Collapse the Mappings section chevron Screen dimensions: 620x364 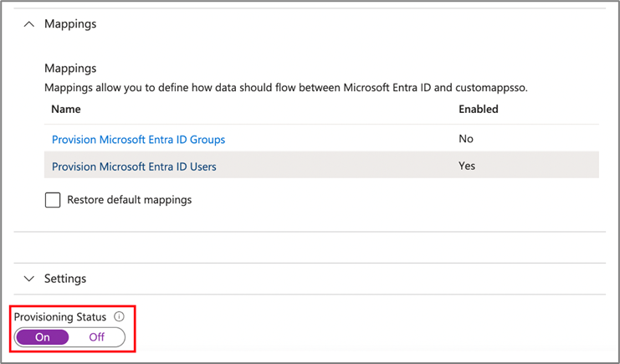point(29,24)
